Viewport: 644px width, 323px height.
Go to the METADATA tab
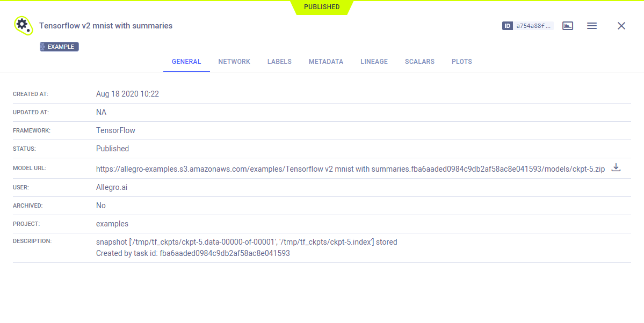click(326, 62)
